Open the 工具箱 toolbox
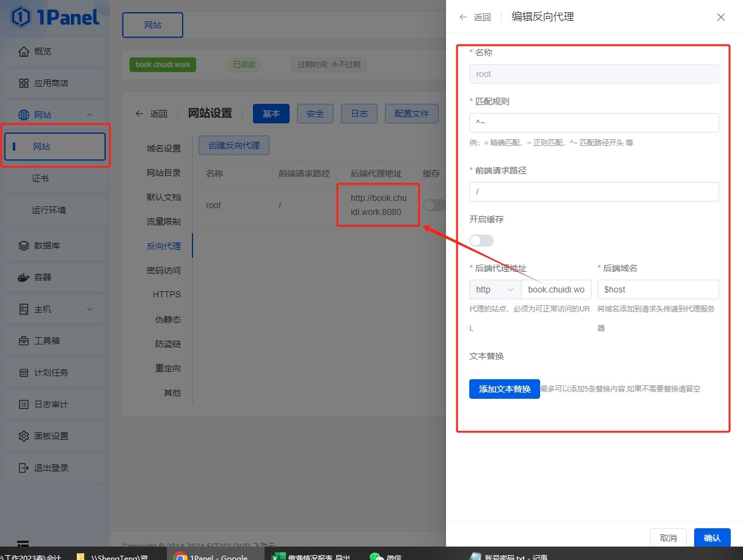The image size is (743, 560). coord(55,341)
